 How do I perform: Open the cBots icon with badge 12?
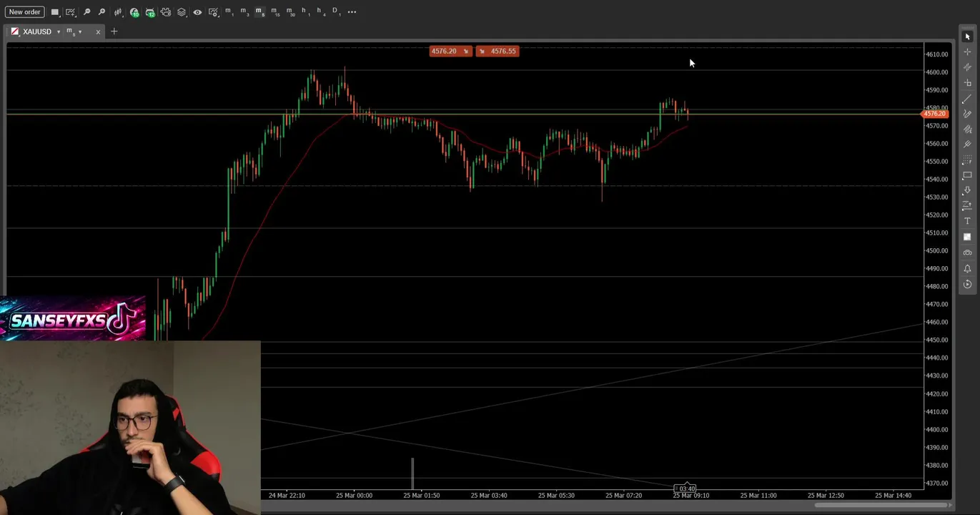[150, 12]
